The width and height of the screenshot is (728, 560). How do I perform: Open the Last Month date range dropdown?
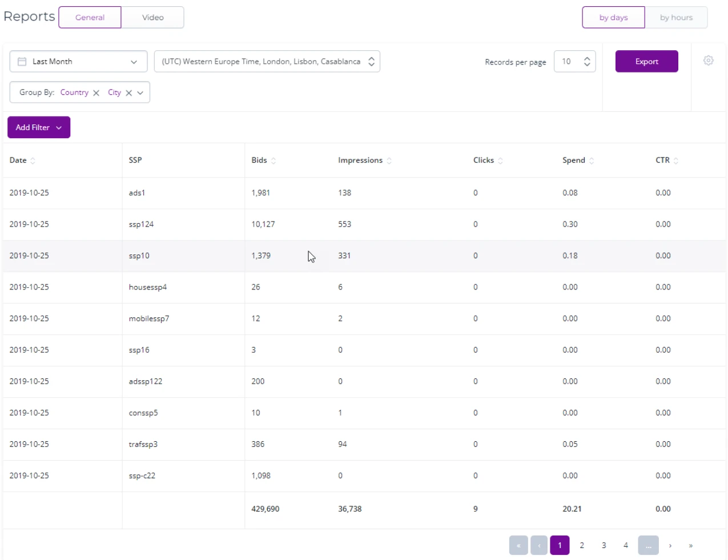(78, 62)
